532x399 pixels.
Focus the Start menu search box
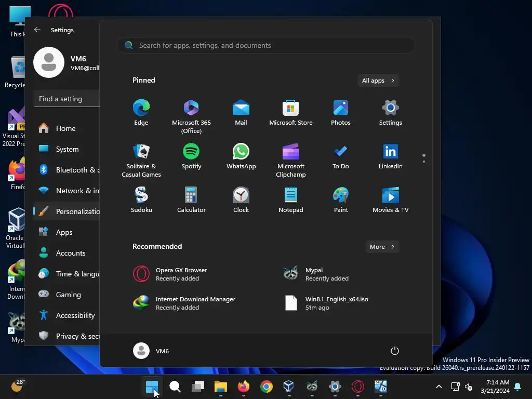[x=266, y=46]
